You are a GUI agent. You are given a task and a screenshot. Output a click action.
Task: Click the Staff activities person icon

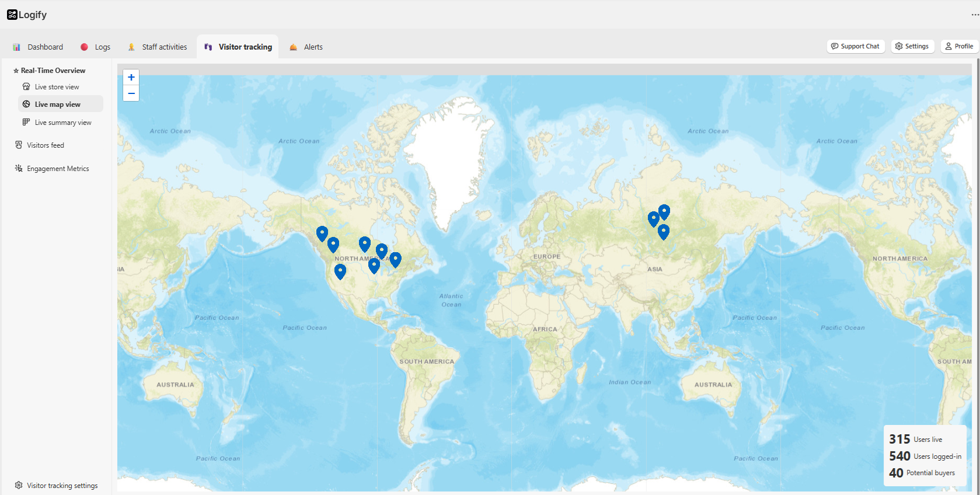point(131,47)
